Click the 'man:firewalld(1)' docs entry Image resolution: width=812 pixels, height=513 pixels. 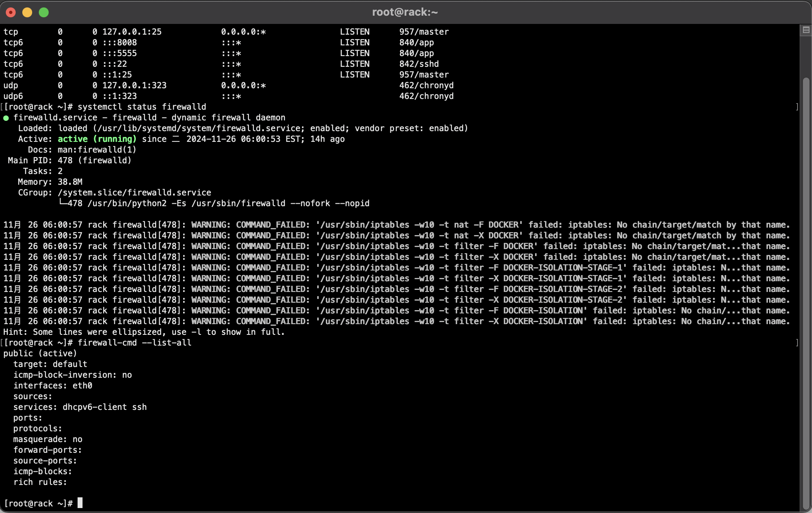97,150
